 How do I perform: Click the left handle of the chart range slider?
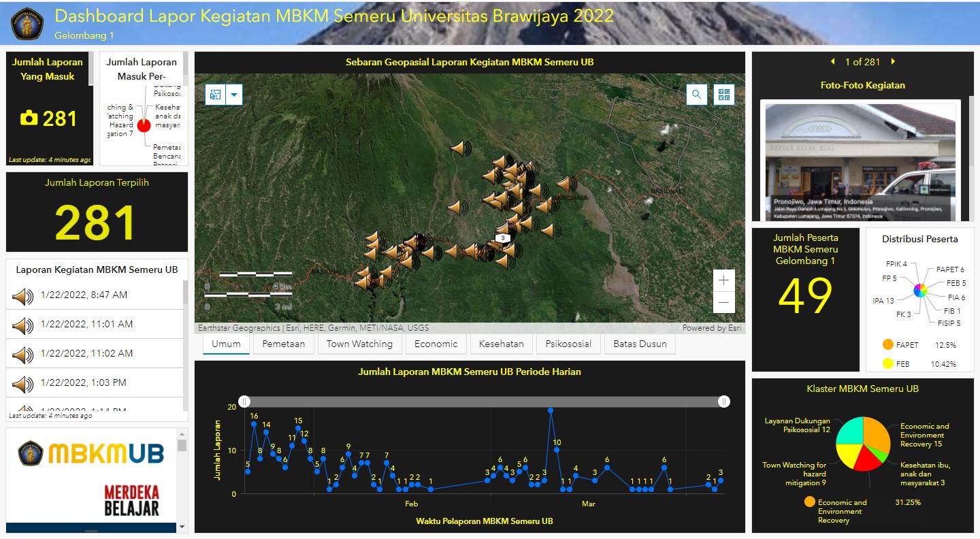click(244, 402)
